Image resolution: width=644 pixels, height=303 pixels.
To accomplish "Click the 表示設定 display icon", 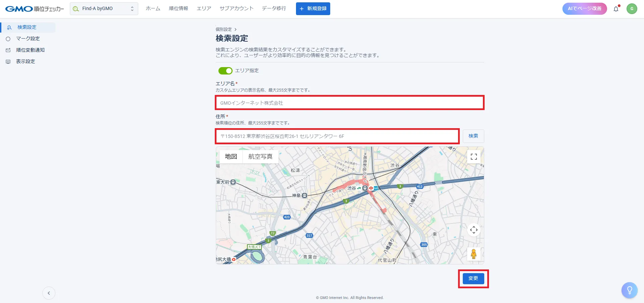I will click(x=8, y=62).
